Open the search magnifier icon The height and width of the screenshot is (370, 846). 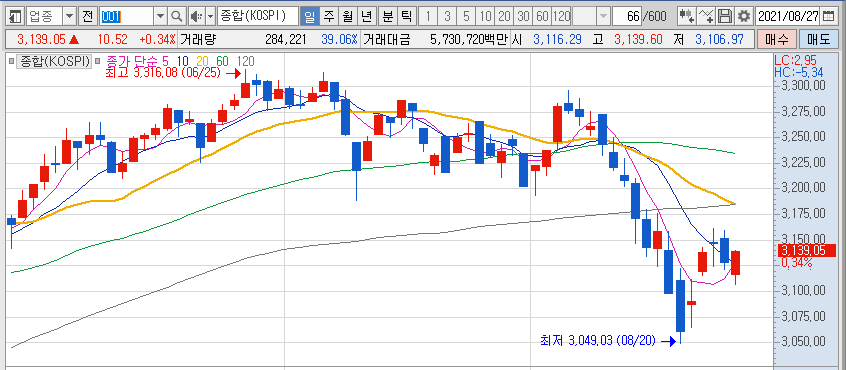[x=176, y=16]
